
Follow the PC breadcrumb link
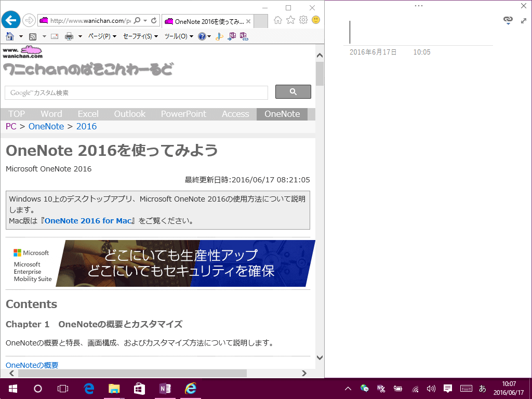(11, 126)
